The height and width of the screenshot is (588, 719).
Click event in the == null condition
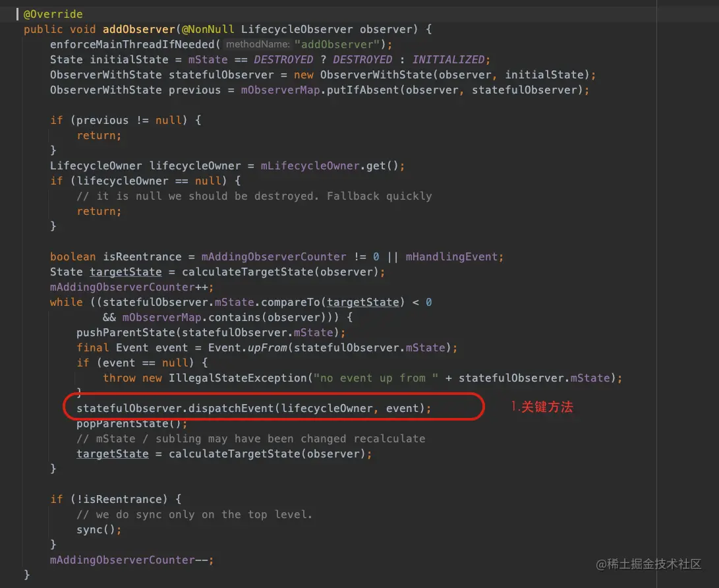click(119, 363)
